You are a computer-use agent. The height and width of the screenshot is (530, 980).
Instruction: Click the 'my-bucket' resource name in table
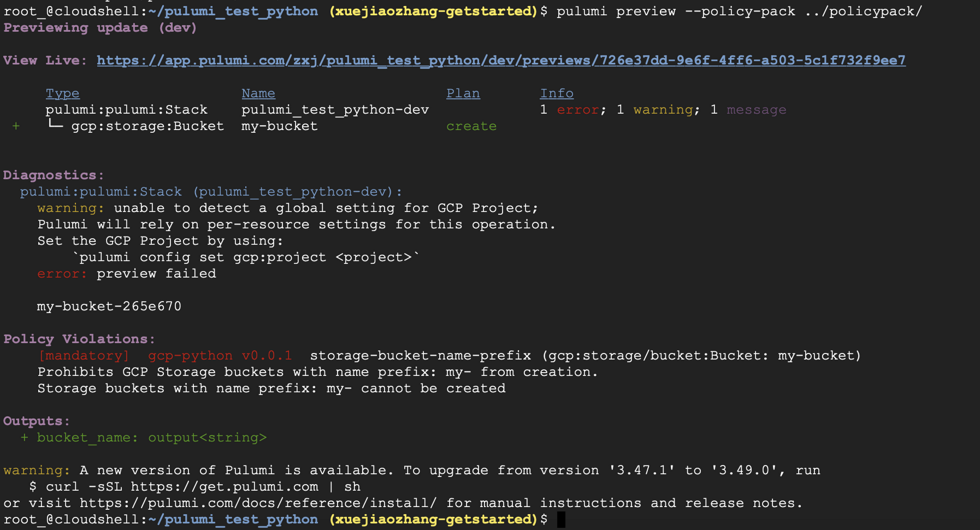[x=279, y=126]
